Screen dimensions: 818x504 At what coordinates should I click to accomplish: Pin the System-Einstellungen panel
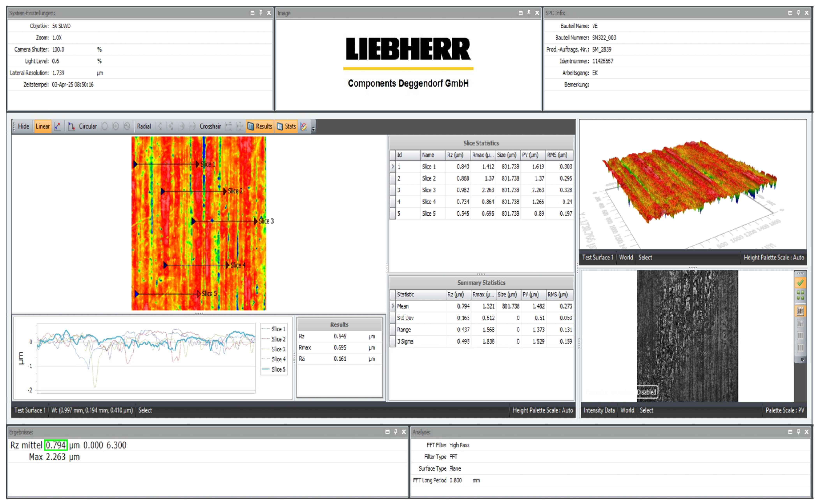click(261, 13)
